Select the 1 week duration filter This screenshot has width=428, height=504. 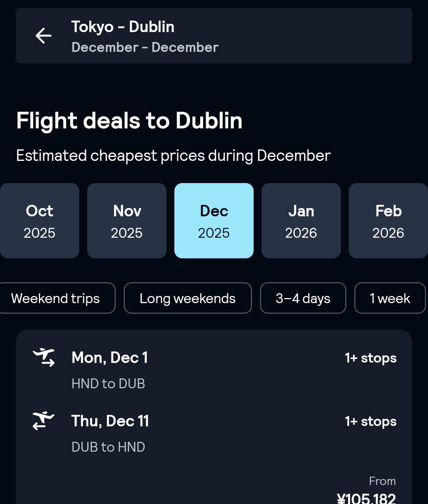click(390, 298)
